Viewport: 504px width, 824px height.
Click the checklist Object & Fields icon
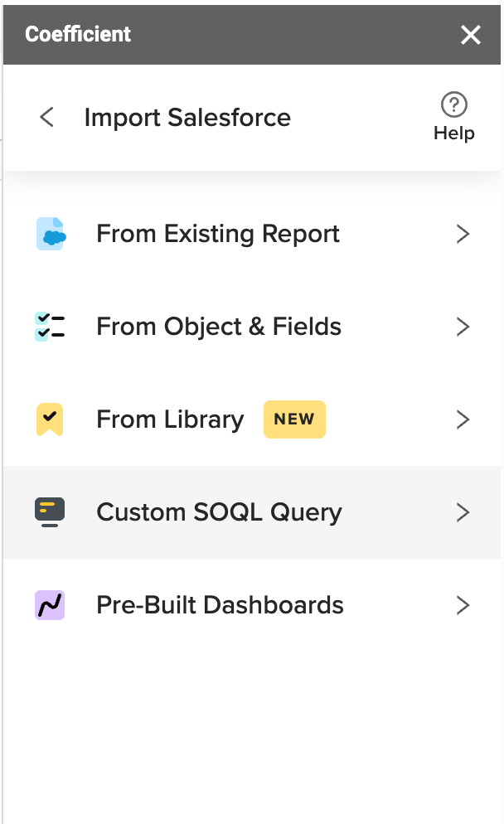pyautogui.click(x=50, y=327)
